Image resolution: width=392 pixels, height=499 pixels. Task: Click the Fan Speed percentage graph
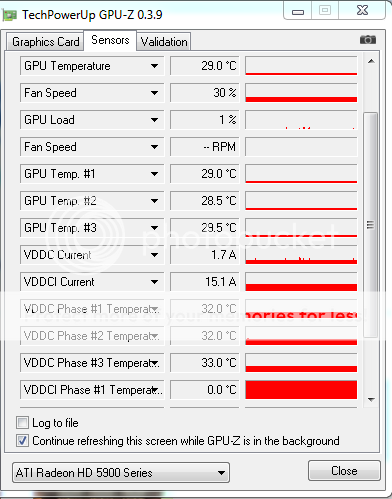(x=301, y=93)
